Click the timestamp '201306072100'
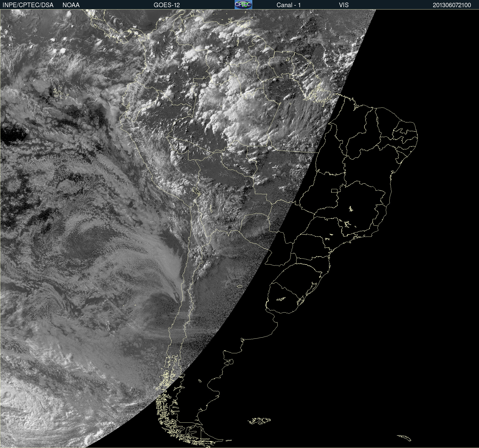479x448 pixels. 452,5
